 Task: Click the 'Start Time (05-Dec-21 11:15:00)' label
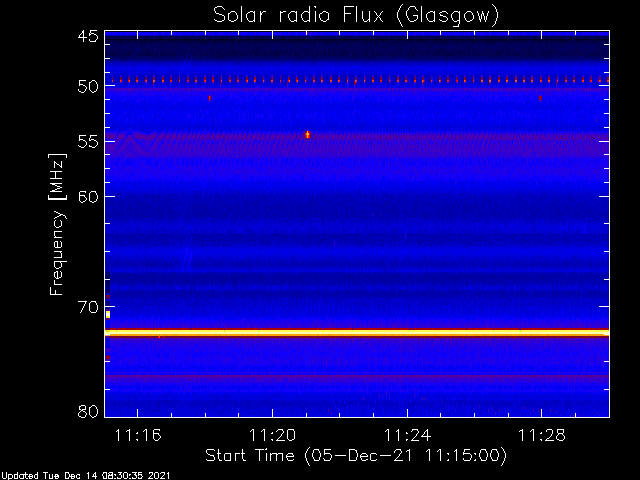point(356,456)
